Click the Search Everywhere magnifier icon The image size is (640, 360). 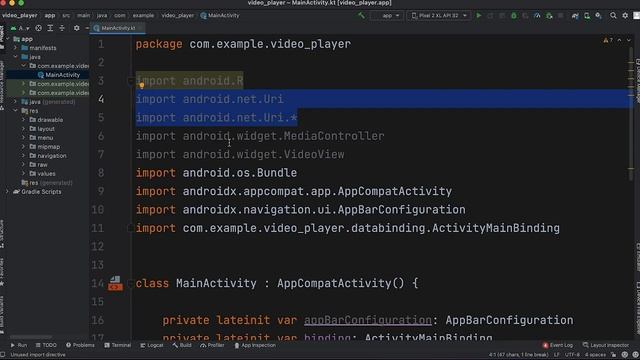[x=613, y=16]
